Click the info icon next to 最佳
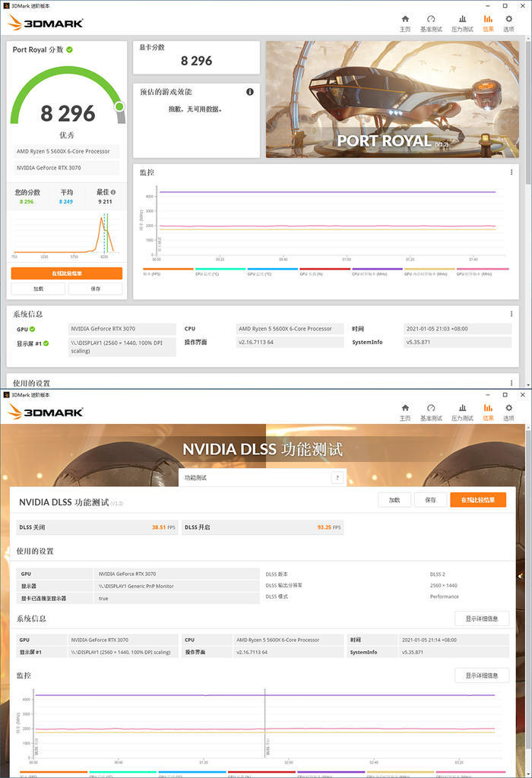 coord(113,192)
